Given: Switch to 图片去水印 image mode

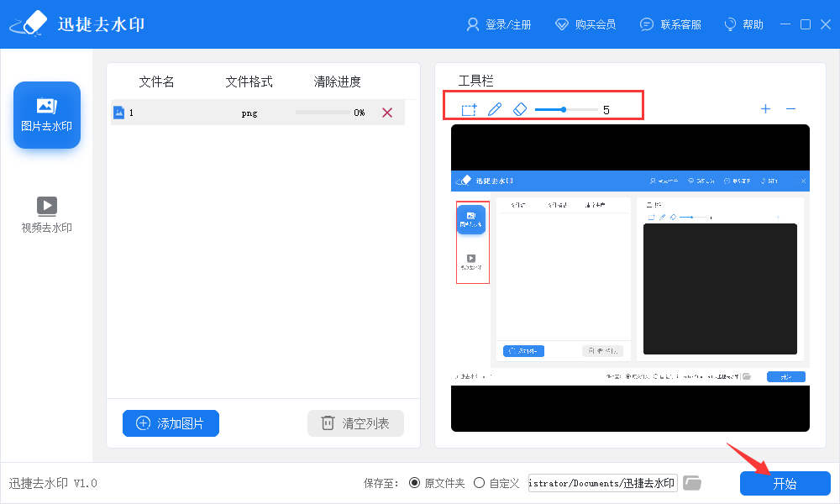Looking at the screenshot, I should pos(47,114).
